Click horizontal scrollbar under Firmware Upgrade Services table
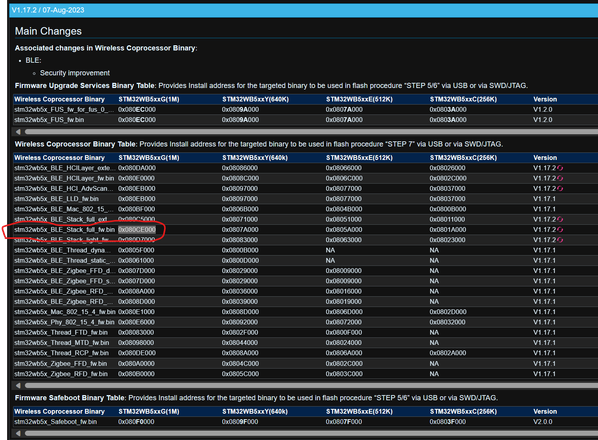 click(x=311, y=132)
